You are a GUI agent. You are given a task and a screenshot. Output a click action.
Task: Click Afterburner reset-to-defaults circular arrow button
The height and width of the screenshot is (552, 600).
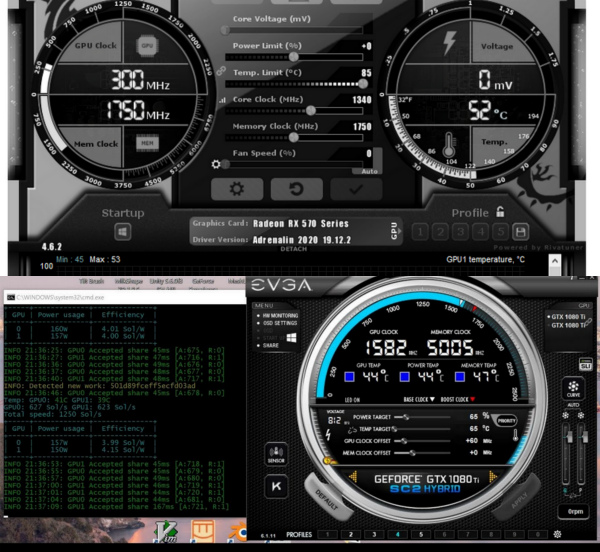297,189
